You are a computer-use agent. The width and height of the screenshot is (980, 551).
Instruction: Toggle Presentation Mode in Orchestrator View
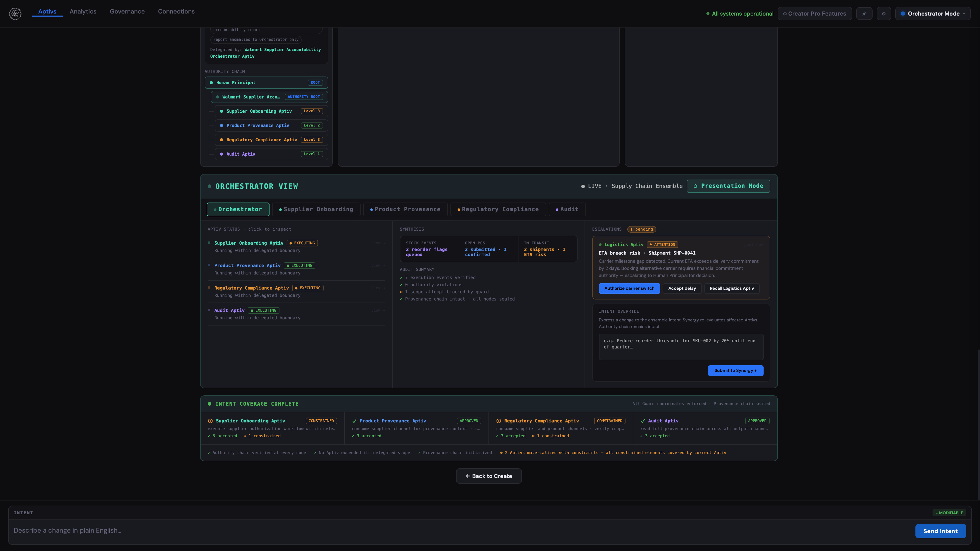(x=728, y=186)
